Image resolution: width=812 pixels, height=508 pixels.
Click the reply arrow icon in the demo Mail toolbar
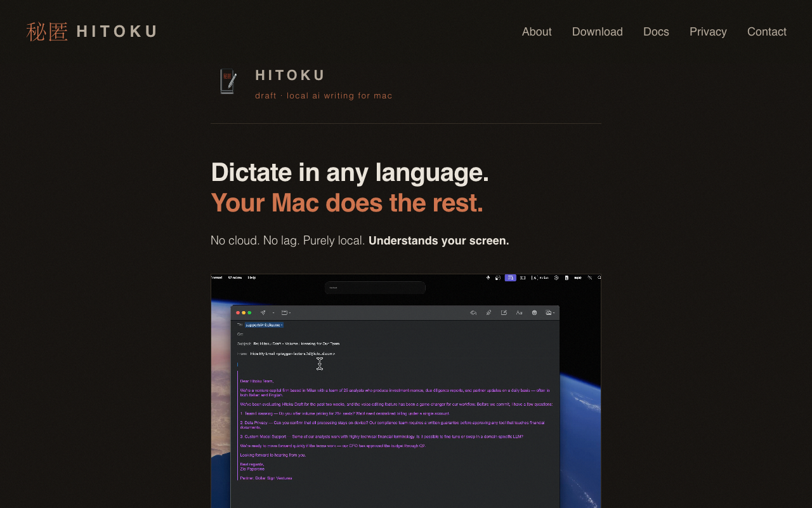(x=473, y=312)
